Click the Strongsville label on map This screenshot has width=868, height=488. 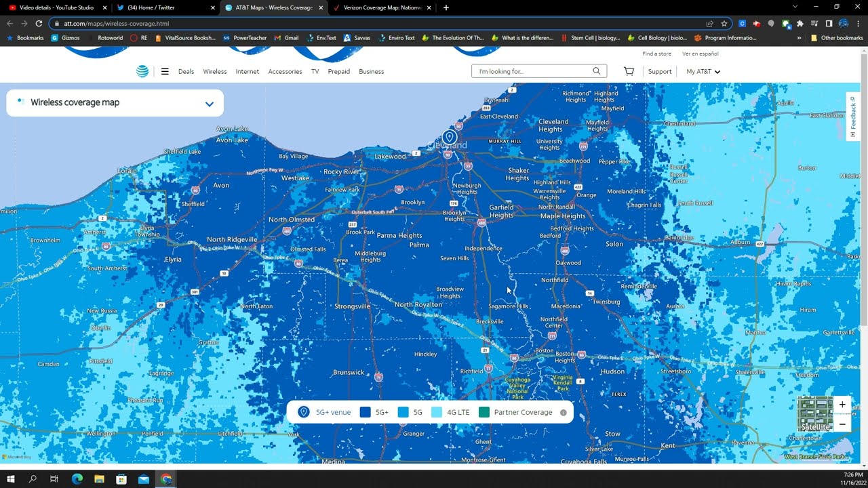[353, 306]
